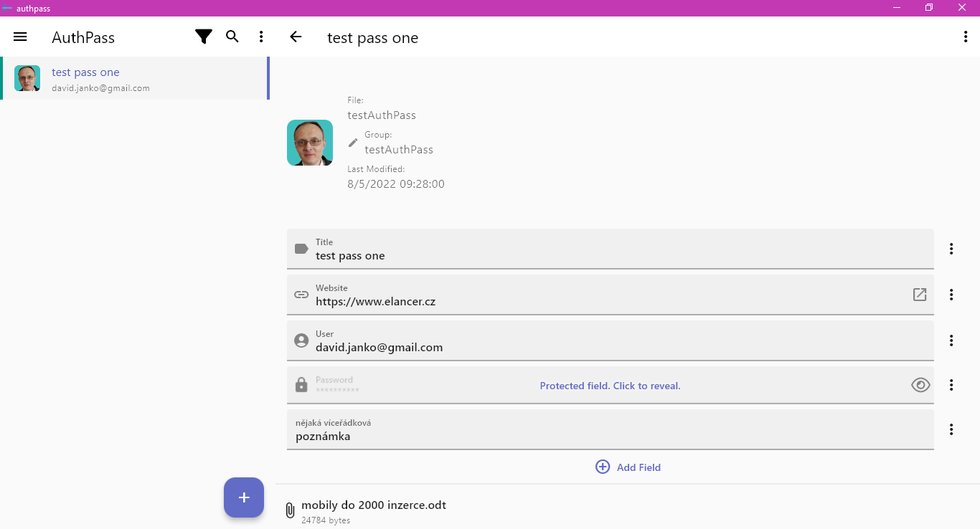Click the paperclip attachment icon
980x529 pixels.
[x=290, y=510]
